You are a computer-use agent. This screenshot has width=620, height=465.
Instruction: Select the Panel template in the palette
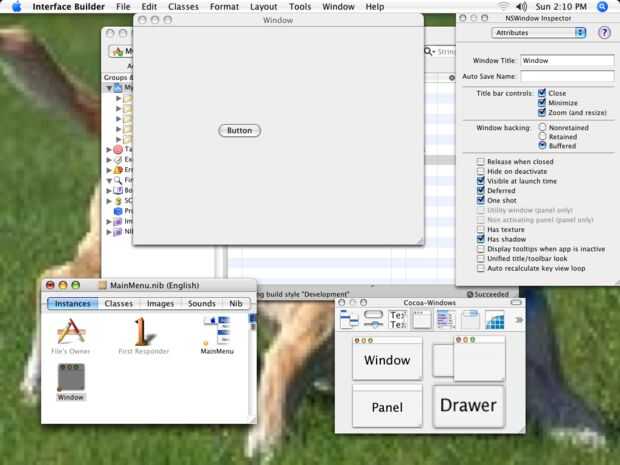pyautogui.click(x=387, y=406)
